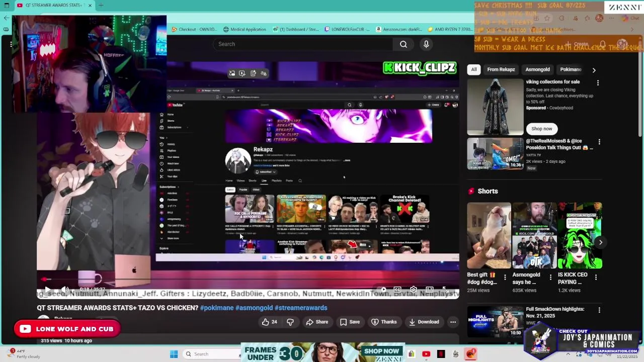Activate voice search microphone icon

(426, 44)
